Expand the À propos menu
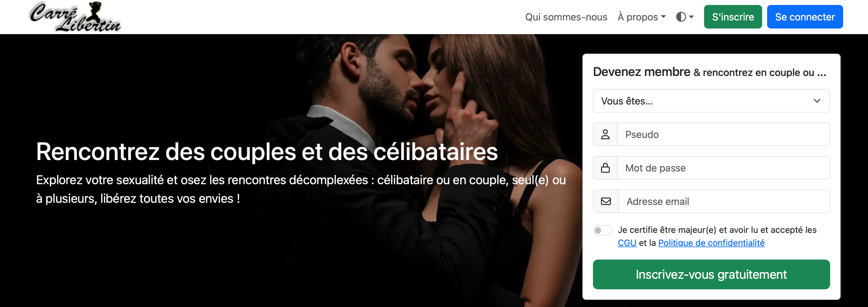The width and height of the screenshot is (868, 307). [642, 17]
